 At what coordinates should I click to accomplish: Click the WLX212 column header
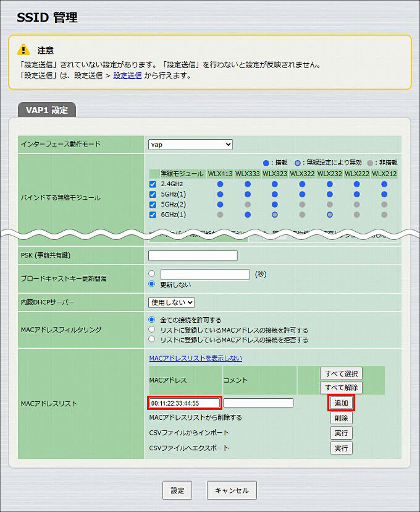click(x=384, y=174)
